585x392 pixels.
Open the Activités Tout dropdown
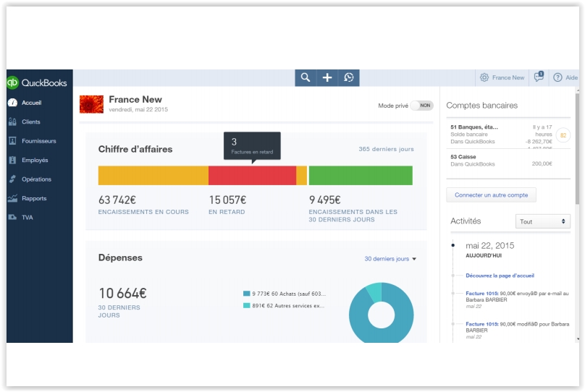[543, 221]
